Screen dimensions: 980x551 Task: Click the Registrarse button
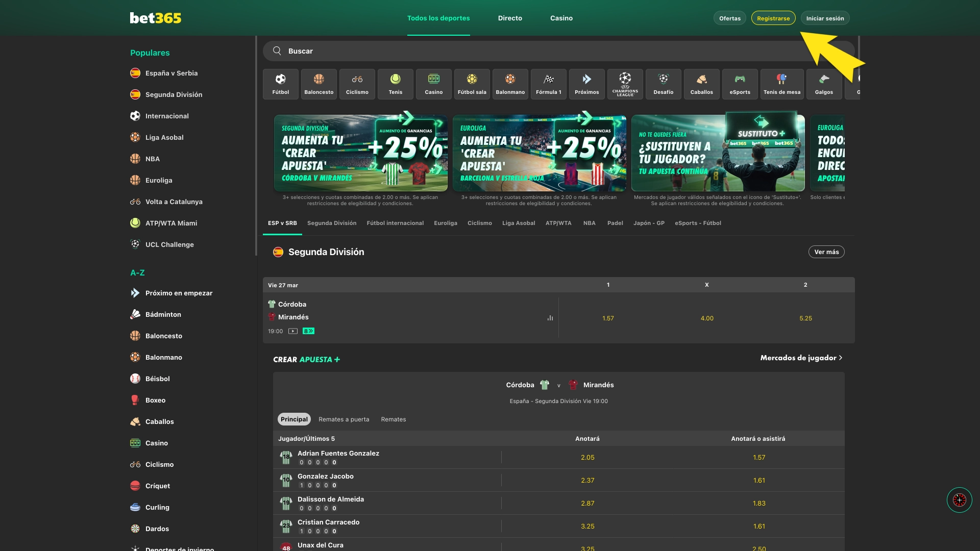(x=773, y=18)
